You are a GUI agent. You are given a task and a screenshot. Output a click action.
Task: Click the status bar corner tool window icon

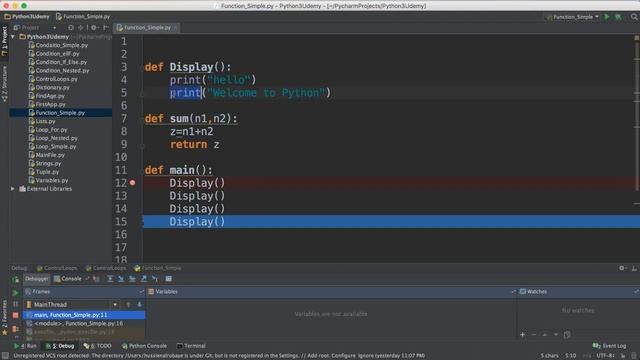point(5,356)
